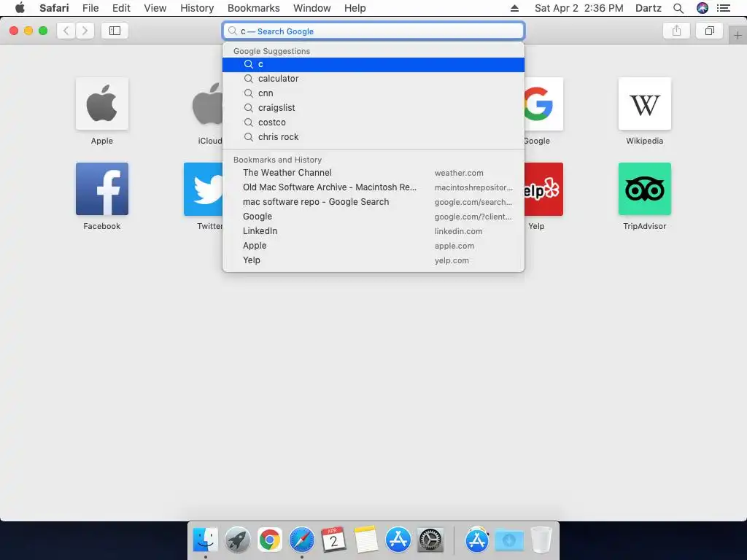
Task: Open the Trash in the Dock
Action: click(x=541, y=540)
